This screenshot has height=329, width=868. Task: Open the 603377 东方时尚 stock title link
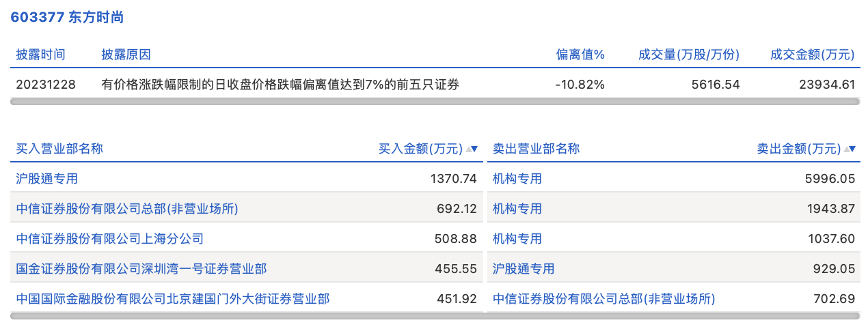pyautogui.click(x=67, y=18)
